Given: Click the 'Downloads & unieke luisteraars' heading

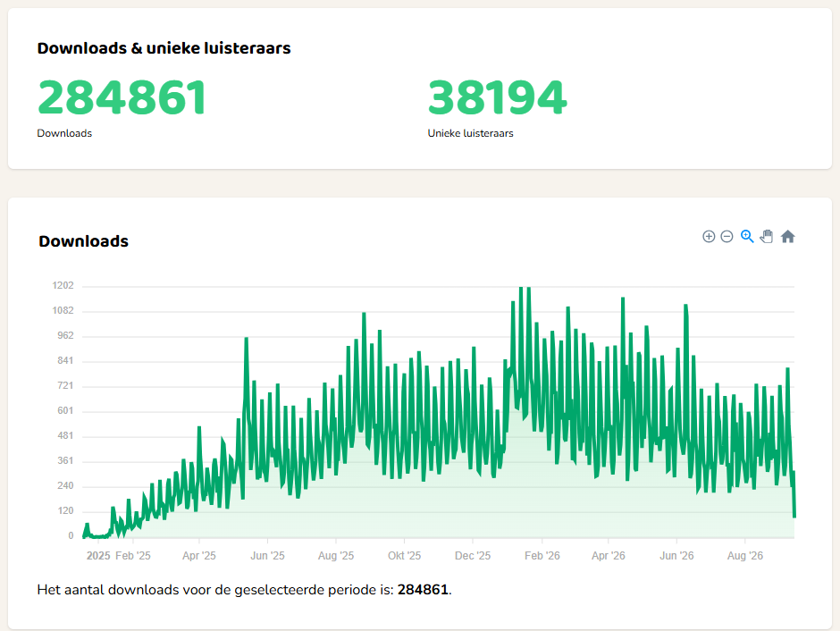Looking at the screenshot, I should coord(164,48).
